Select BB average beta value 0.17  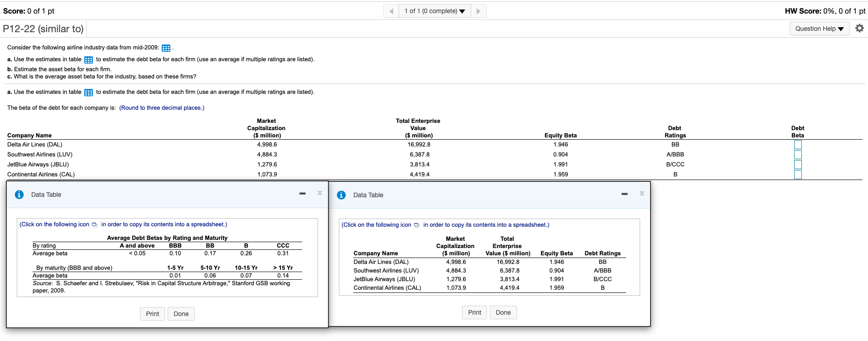click(210, 253)
